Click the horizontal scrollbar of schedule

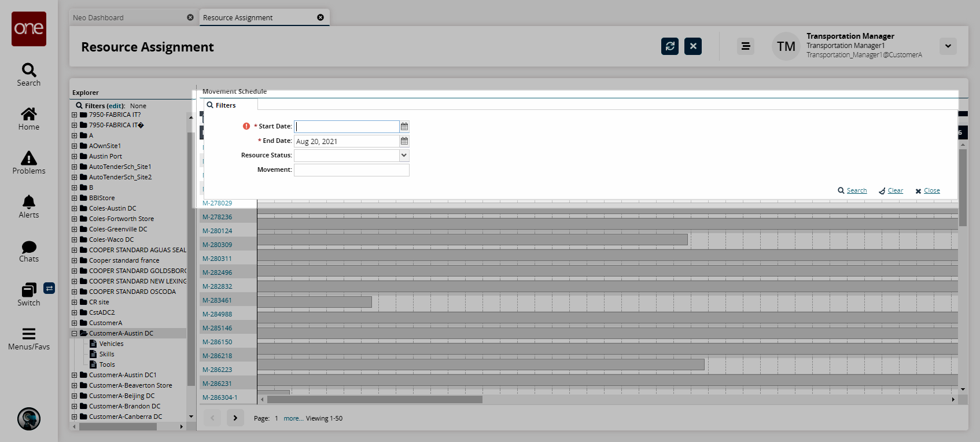[374, 400]
